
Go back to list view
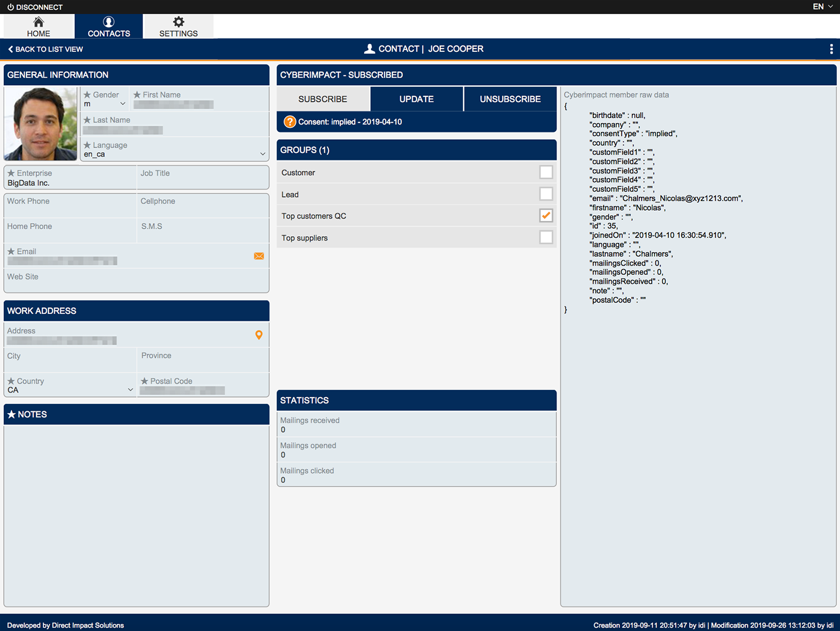pos(45,49)
